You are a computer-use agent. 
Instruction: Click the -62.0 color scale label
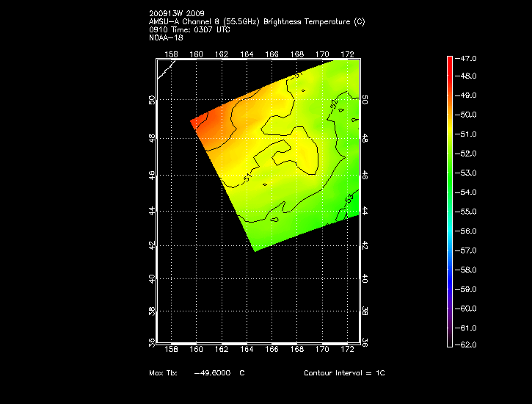pos(469,345)
